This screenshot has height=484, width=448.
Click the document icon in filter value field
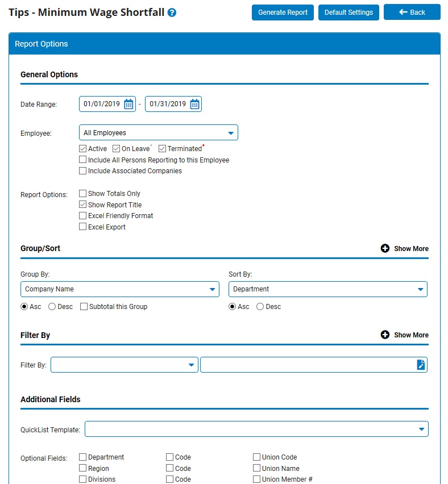point(421,365)
